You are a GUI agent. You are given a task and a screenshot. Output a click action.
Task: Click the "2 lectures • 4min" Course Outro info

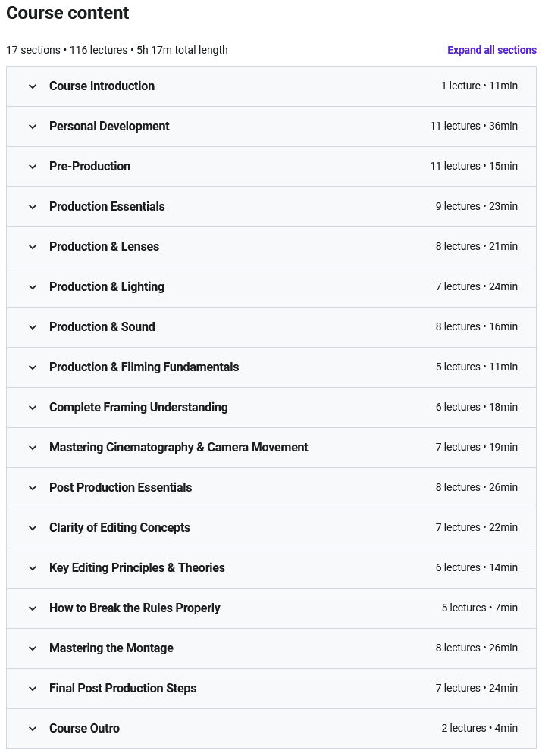(479, 728)
